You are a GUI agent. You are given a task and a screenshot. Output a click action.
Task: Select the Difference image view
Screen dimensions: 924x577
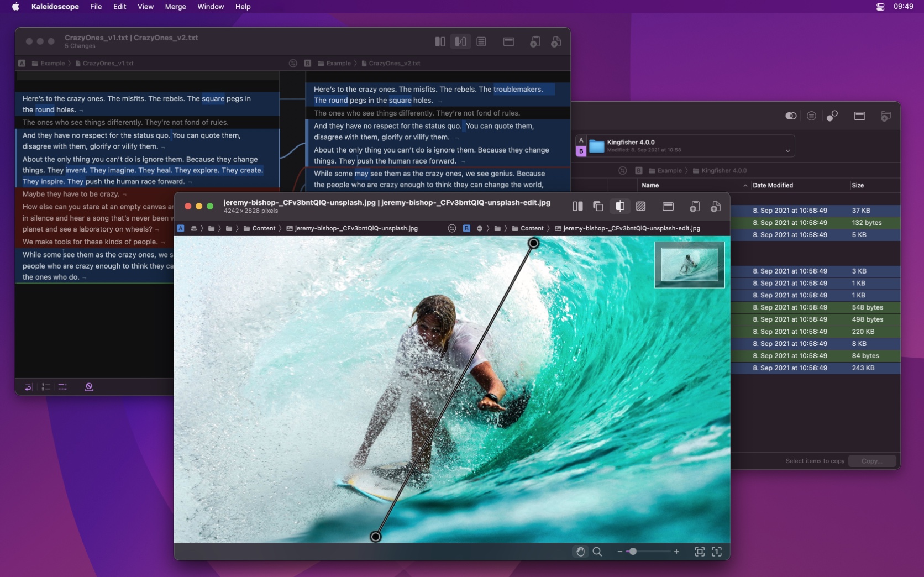pyautogui.click(x=641, y=207)
